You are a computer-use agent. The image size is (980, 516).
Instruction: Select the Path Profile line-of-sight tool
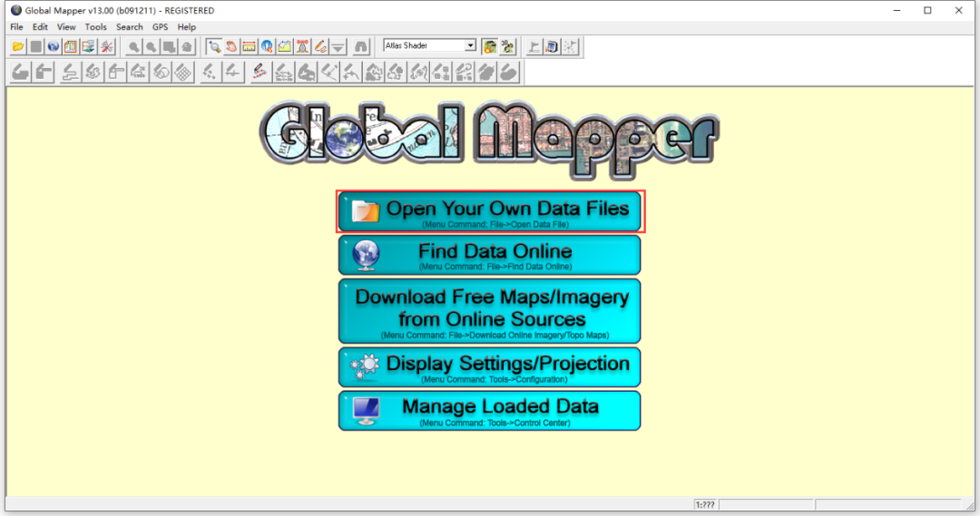click(x=284, y=46)
